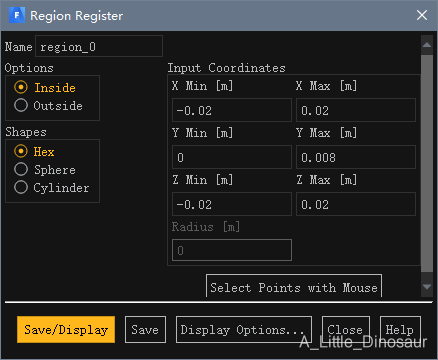Click the scrollbar down arrow
Viewport: 438px width, 360px height.
click(x=427, y=287)
